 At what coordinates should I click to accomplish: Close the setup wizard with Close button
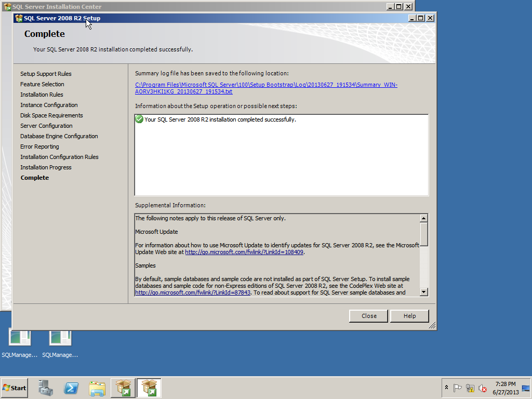(x=368, y=316)
